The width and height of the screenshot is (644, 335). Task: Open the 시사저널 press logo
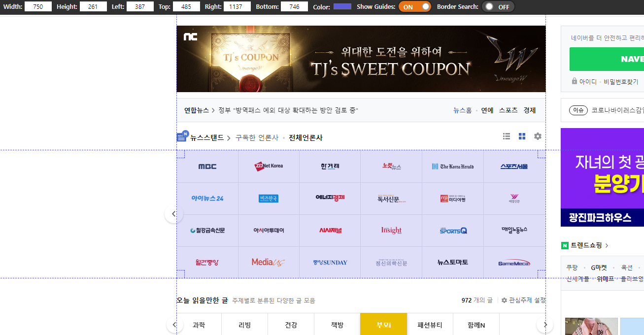point(330,231)
